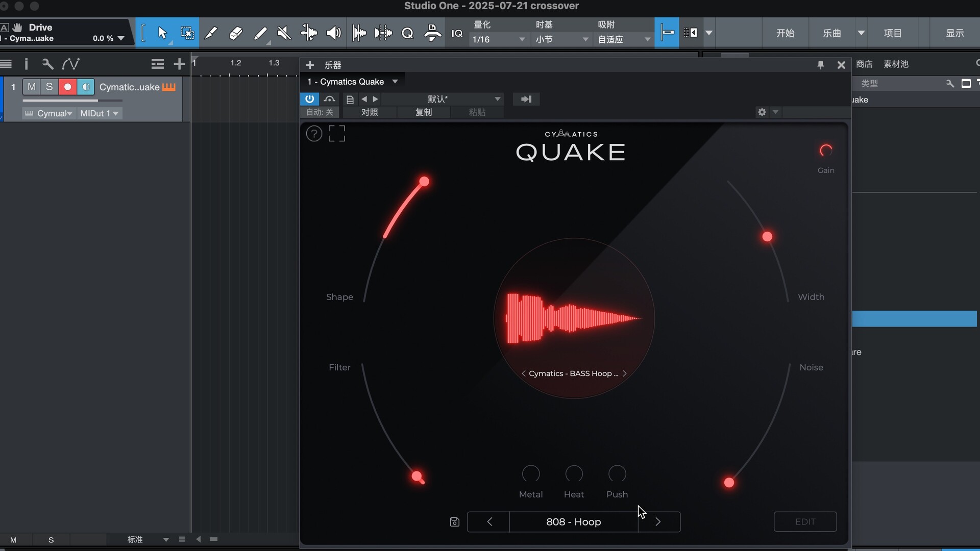The image size is (980, 551).
Task: Click 自动: 关 automation button
Action: (x=320, y=112)
